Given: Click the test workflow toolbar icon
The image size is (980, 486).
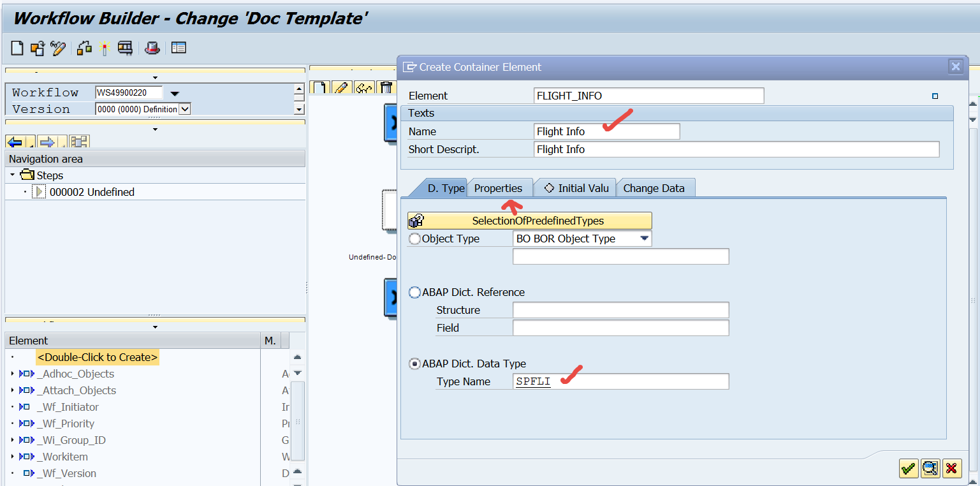Looking at the screenshot, I should point(125,48).
